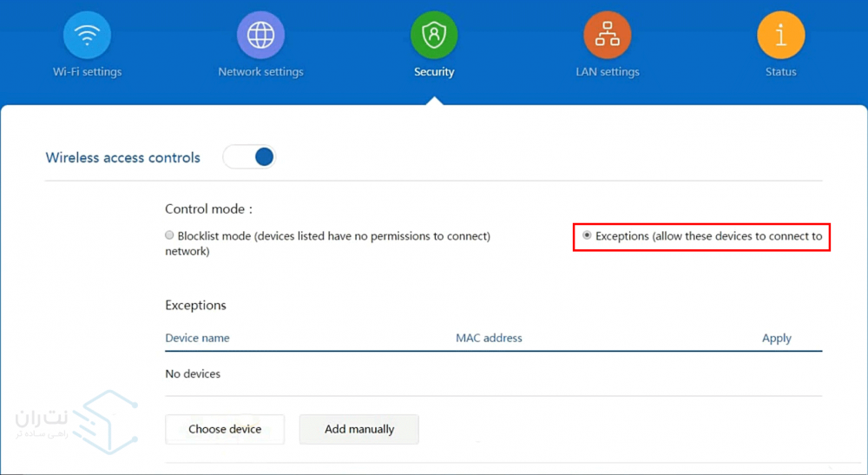Image resolution: width=868 pixels, height=475 pixels.
Task: Click the Wi-Fi settings signal icon
Action: pos(87,36)
